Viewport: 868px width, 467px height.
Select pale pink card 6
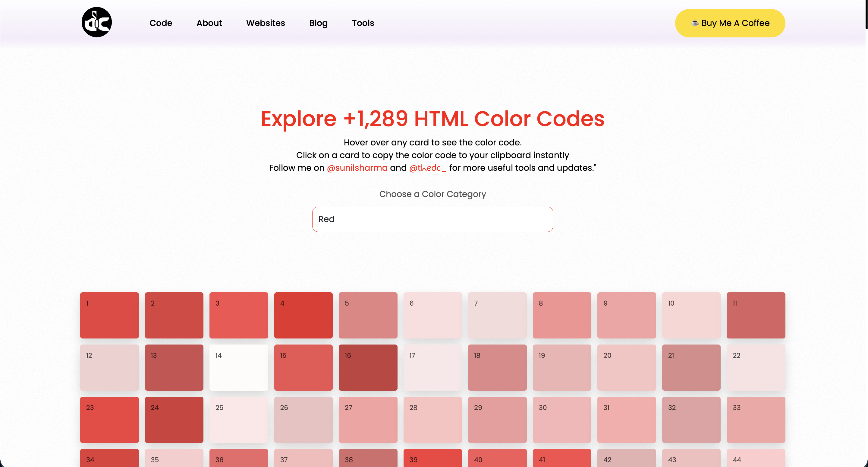point(433,315)
